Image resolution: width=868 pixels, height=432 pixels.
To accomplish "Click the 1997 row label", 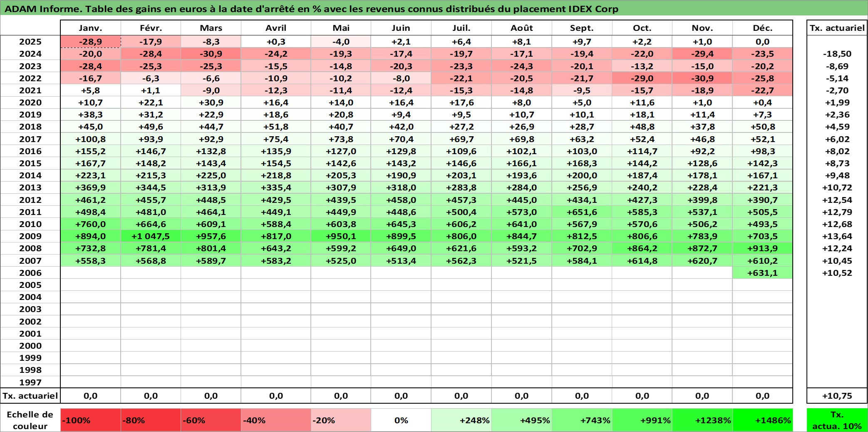I will click(30, 382).
